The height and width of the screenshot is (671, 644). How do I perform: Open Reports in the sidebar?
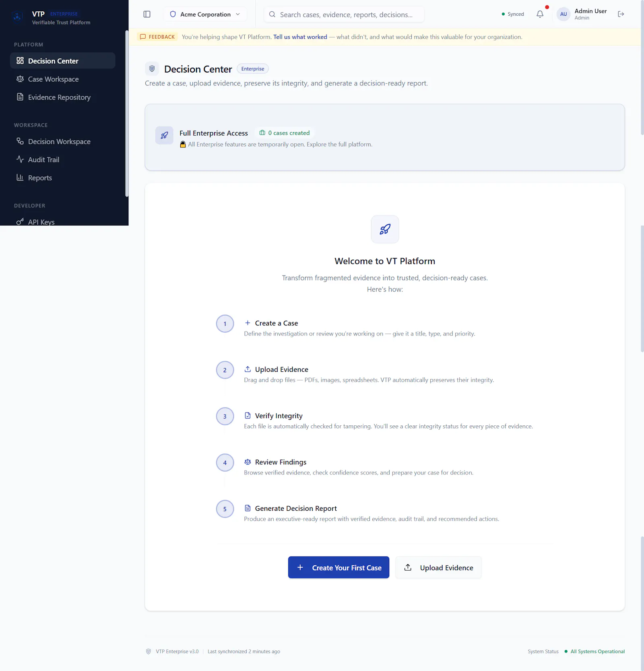pos(63,178)
